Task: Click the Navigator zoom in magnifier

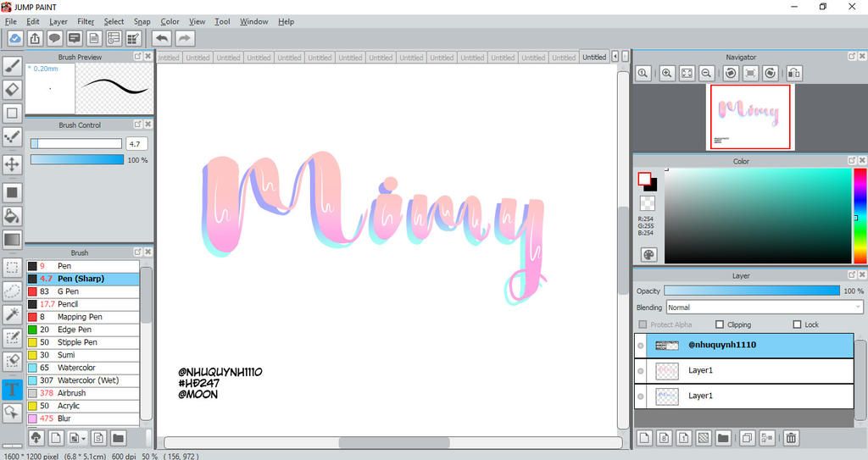Action: pos(666,73)
